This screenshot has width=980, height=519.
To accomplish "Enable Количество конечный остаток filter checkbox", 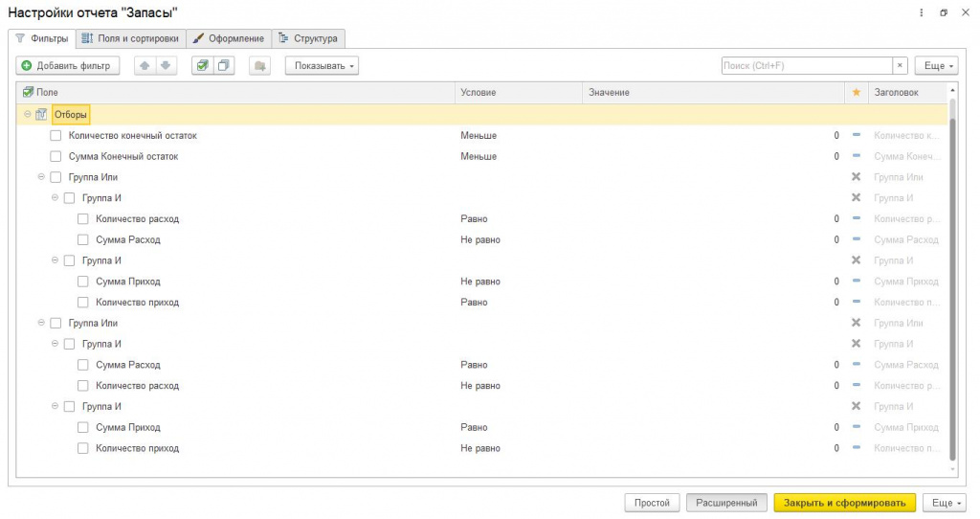I will [56, 136].
